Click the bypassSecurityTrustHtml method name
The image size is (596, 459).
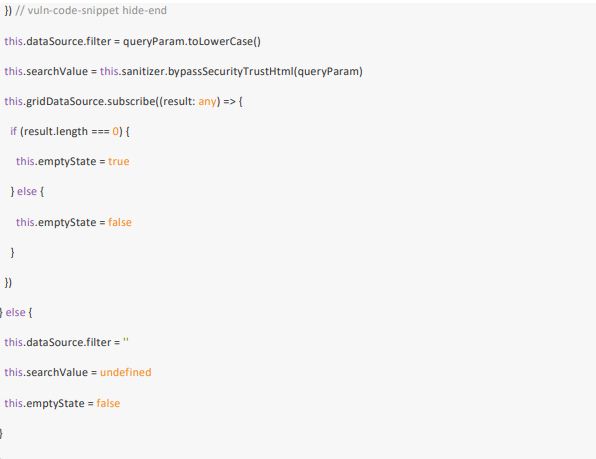(231, 71)
